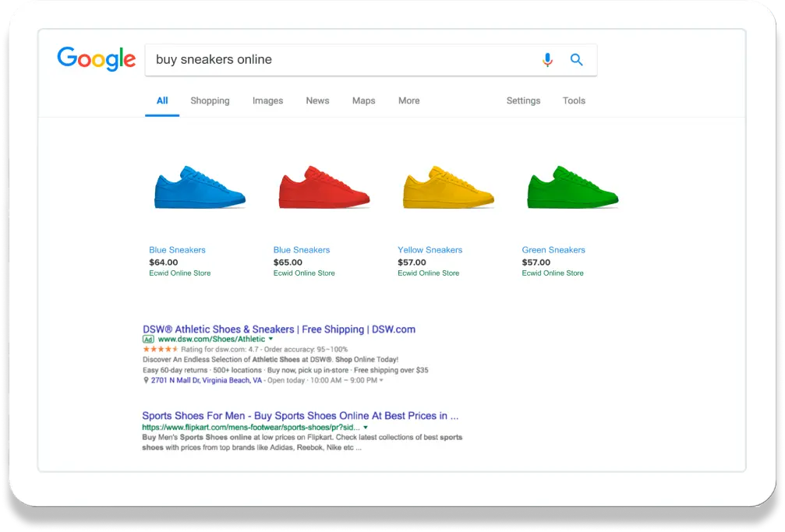Select the All tab
The image size is (785, 532).
click(162, 100)
